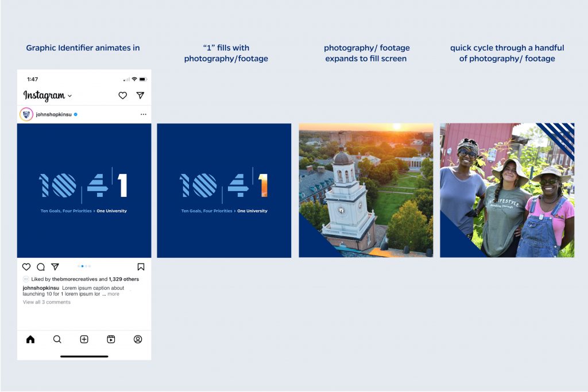Tap '1,329 others' to see likes
Screen dimensions: 588x392
(x=123, y=279)
